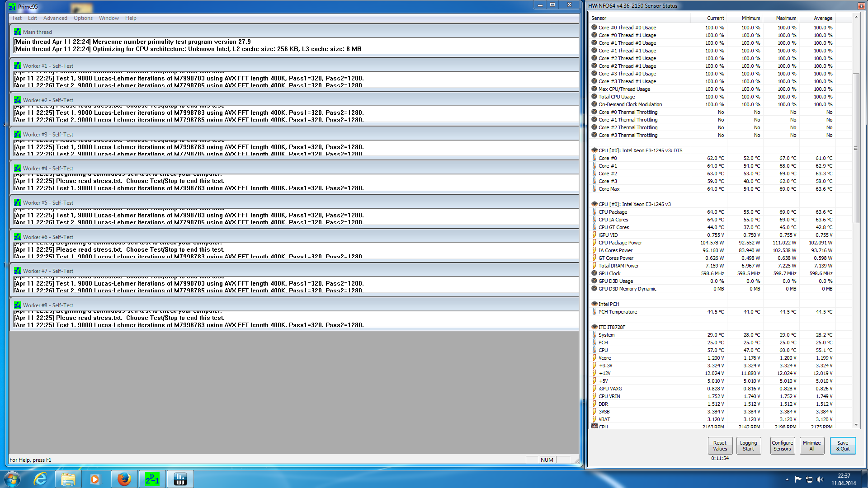Click HWiNFO taskbar icon
Viewport: 868px width, 488px height.
click(180, 479)
